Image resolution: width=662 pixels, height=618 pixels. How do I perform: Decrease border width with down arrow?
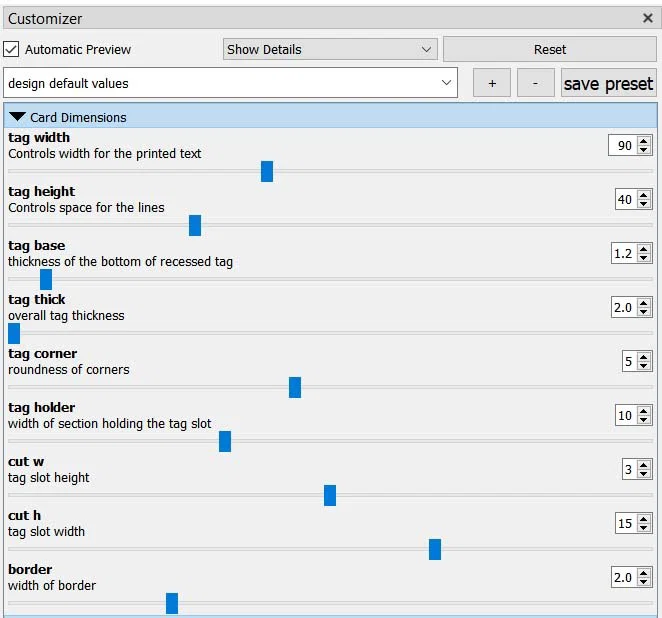pos(643,582)
